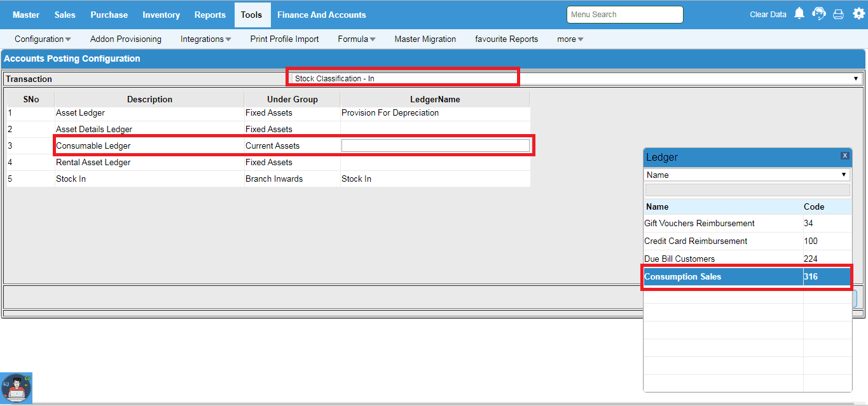Image resolution: width=868 pixels, height=406 pixels.
Task: Open Master Migration
Action: 425,39
